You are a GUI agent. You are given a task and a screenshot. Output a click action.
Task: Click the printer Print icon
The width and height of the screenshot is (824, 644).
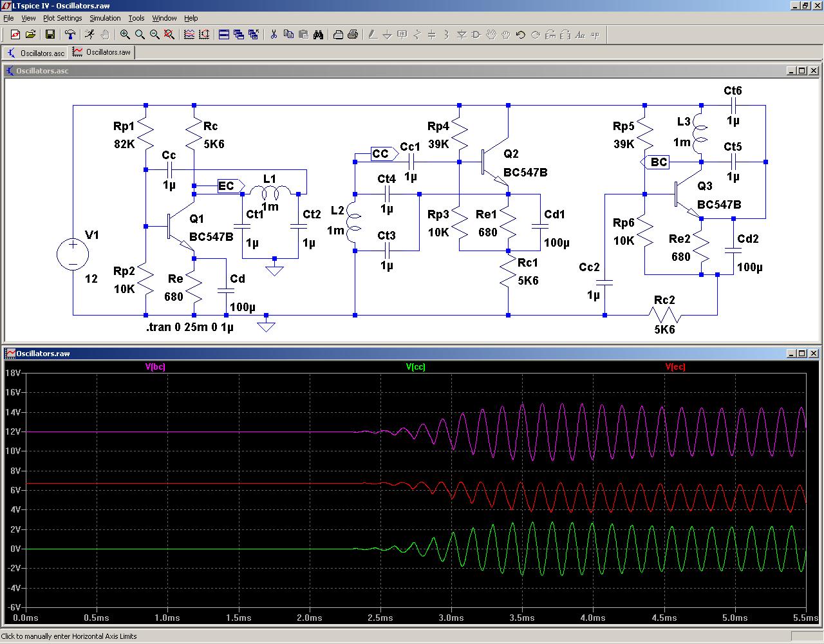(x=353, y=35)
